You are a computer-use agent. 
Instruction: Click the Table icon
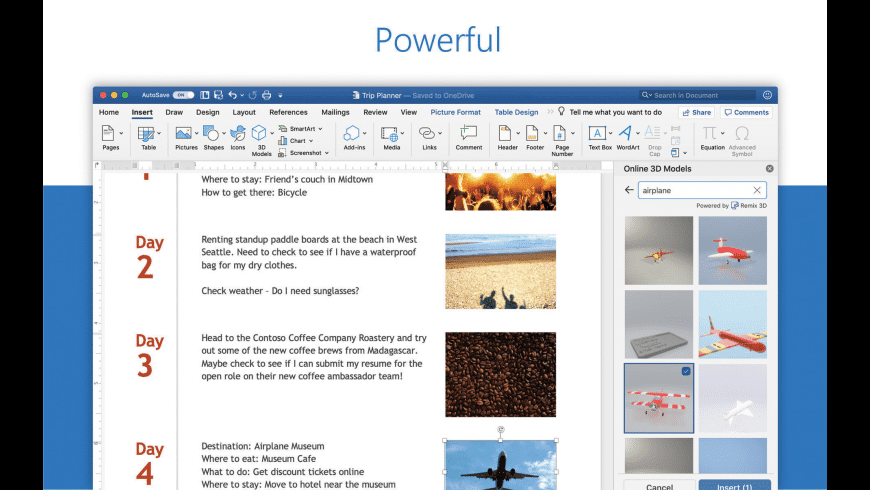[146, 134]
